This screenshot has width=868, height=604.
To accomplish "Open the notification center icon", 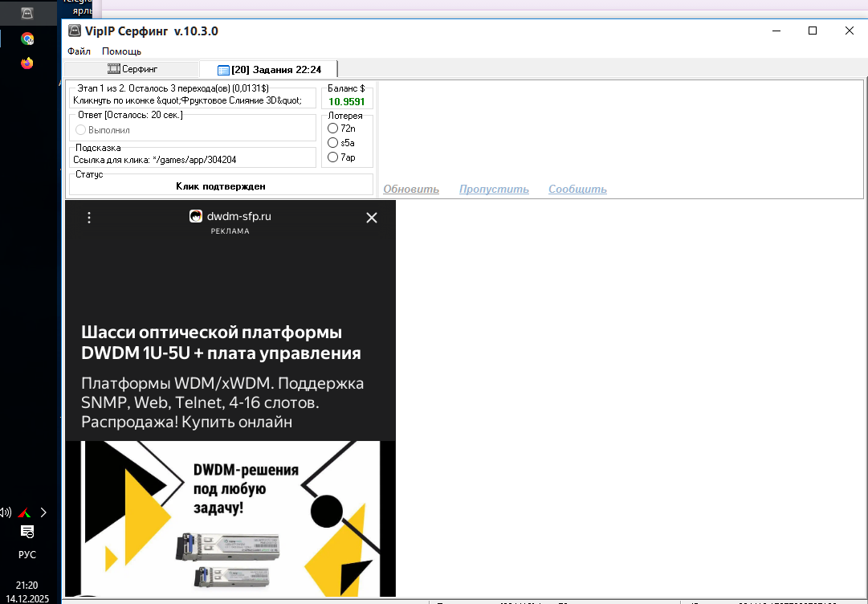I will click(27, 532).
